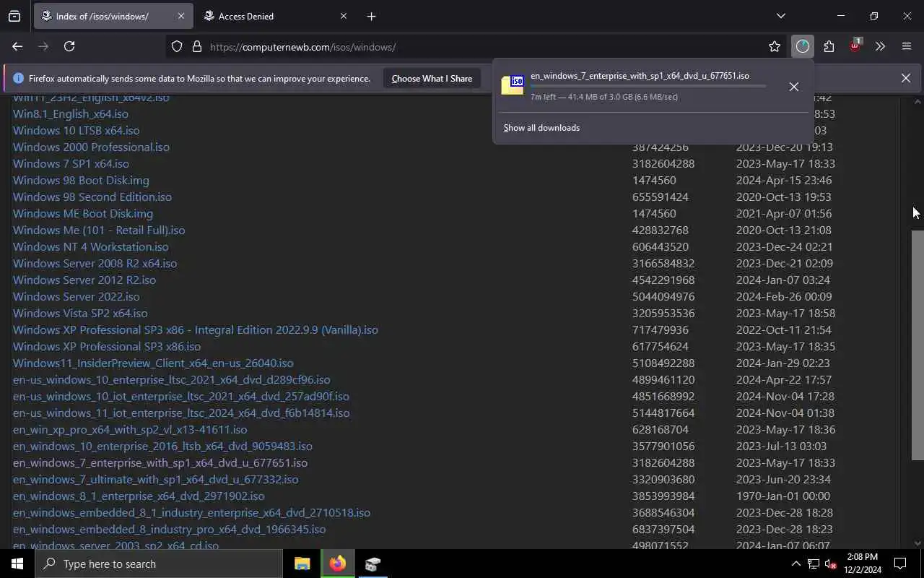Bookmark this page with star icon
Image resolution: width=924 pixels, height=578 pixels.
coord(775,47)
